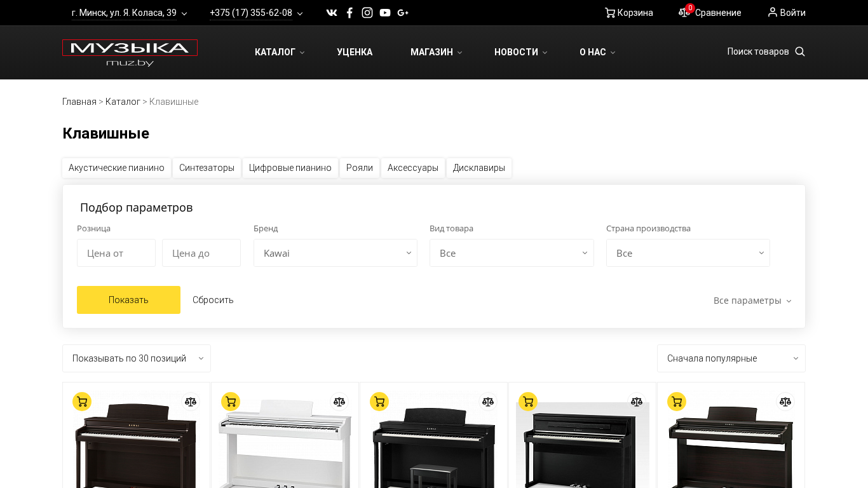Viewport: 868px width, 488px height.
Task: Go to Каталог breadcrumb link
Action: coord(123,102)
